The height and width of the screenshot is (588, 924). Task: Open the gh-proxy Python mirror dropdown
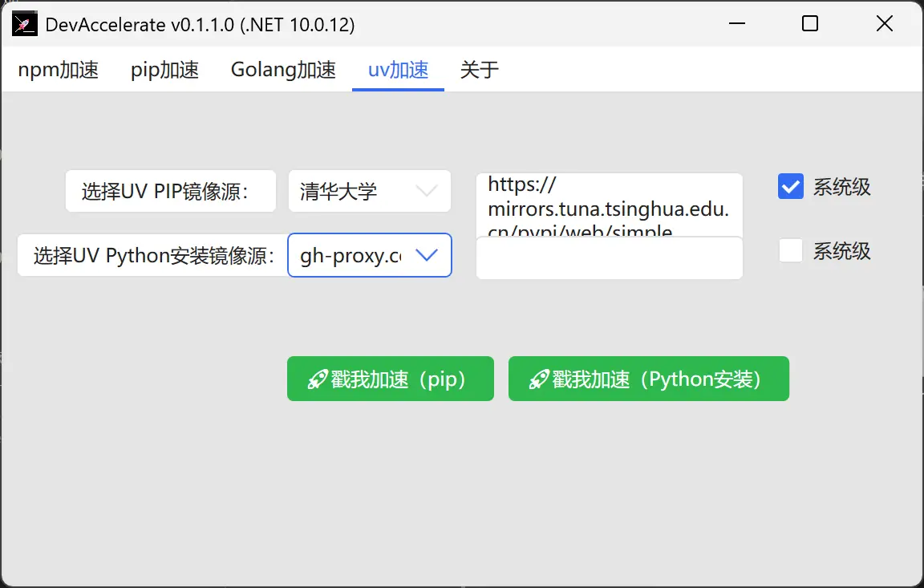tap(370, 255)
